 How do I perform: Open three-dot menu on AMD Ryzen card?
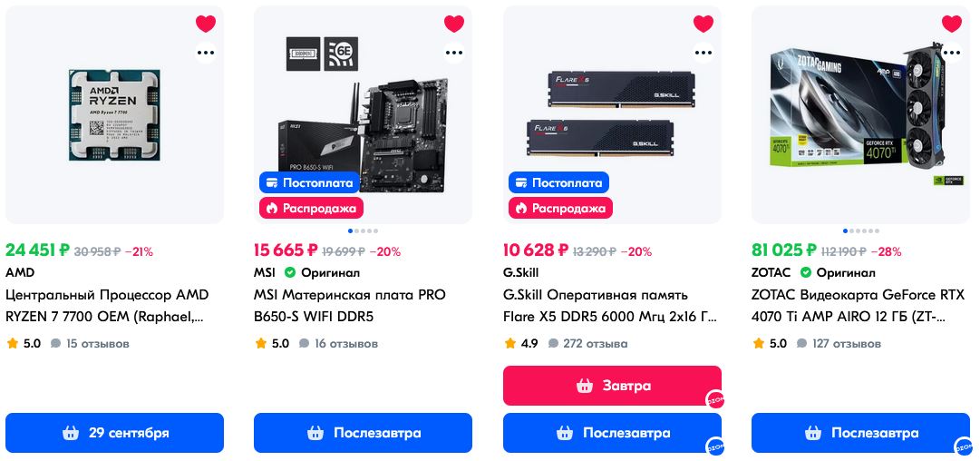tap(206, 53)
